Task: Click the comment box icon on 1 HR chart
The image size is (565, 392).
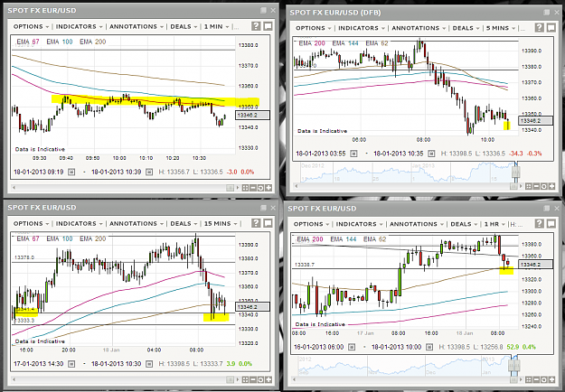Action: (x=551, y=224)
